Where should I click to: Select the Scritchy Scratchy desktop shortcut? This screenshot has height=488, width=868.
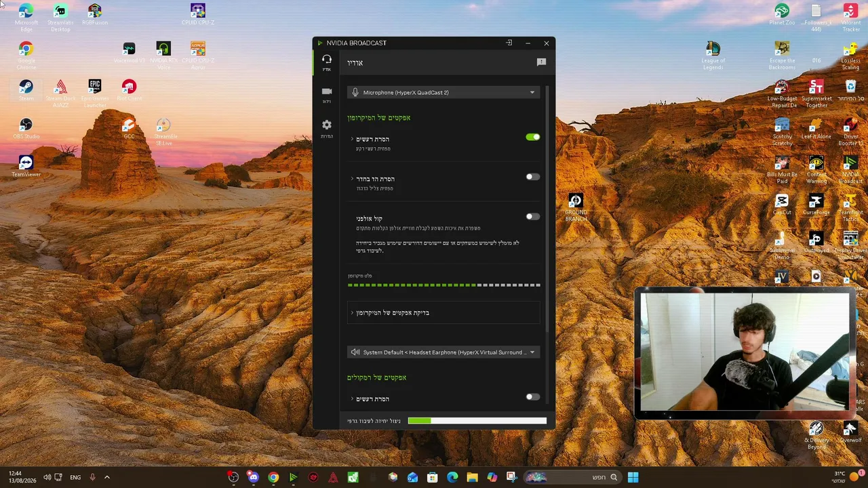pyautogui.click(x=782, y=131)
